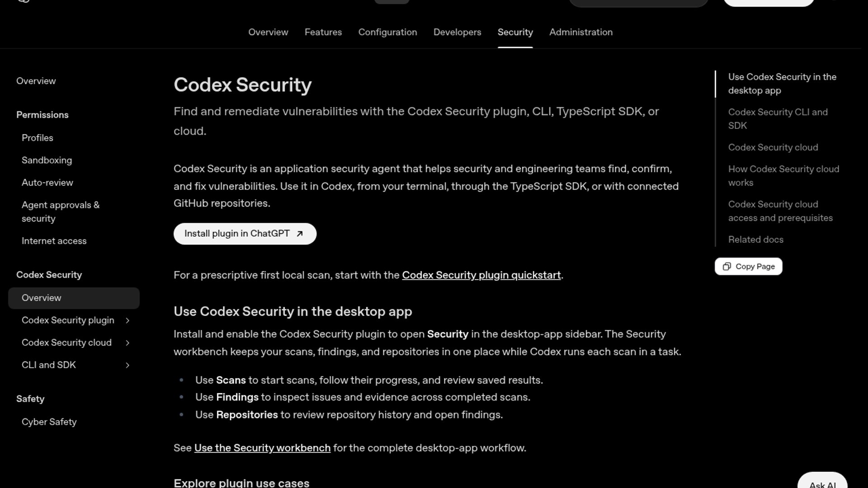
Task: Open the Configuration tab
Action: (x=387, y=32)
